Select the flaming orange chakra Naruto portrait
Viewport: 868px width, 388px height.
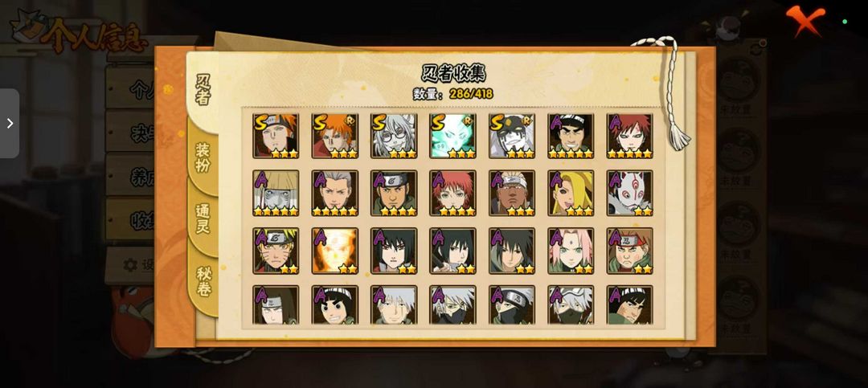coord(335,251)
